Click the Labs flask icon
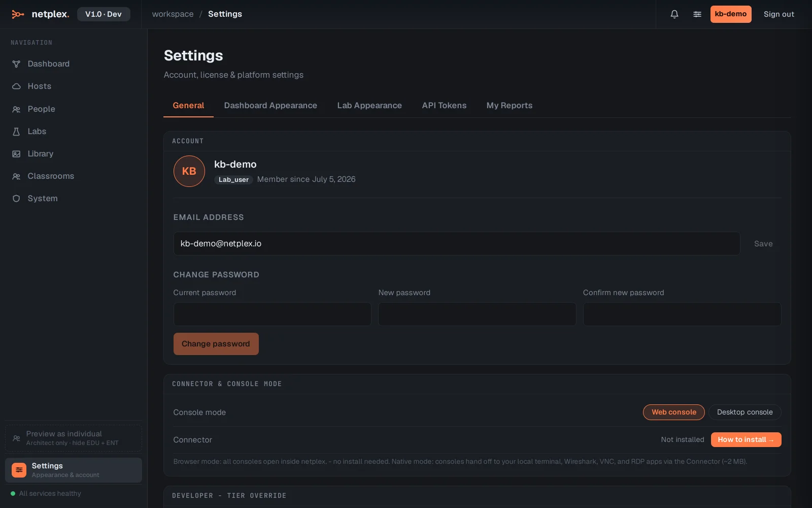This screenshot has height=508, width=812. 16,132
